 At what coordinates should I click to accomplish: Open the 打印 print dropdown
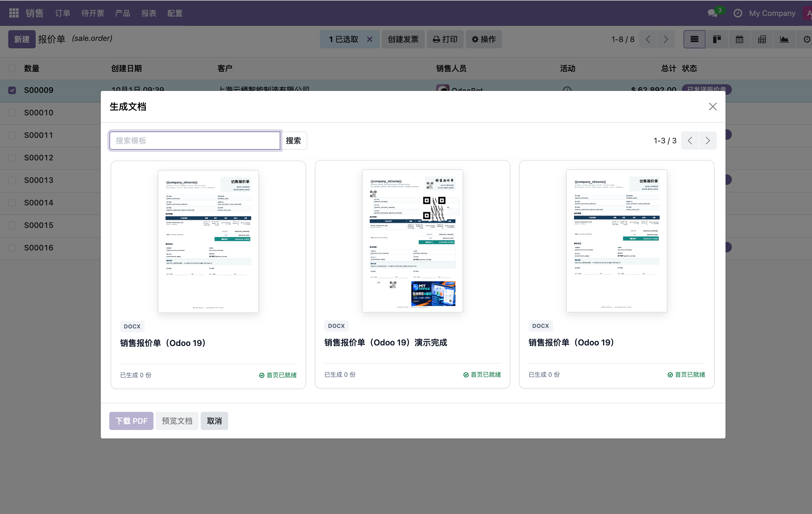(445, 40)
